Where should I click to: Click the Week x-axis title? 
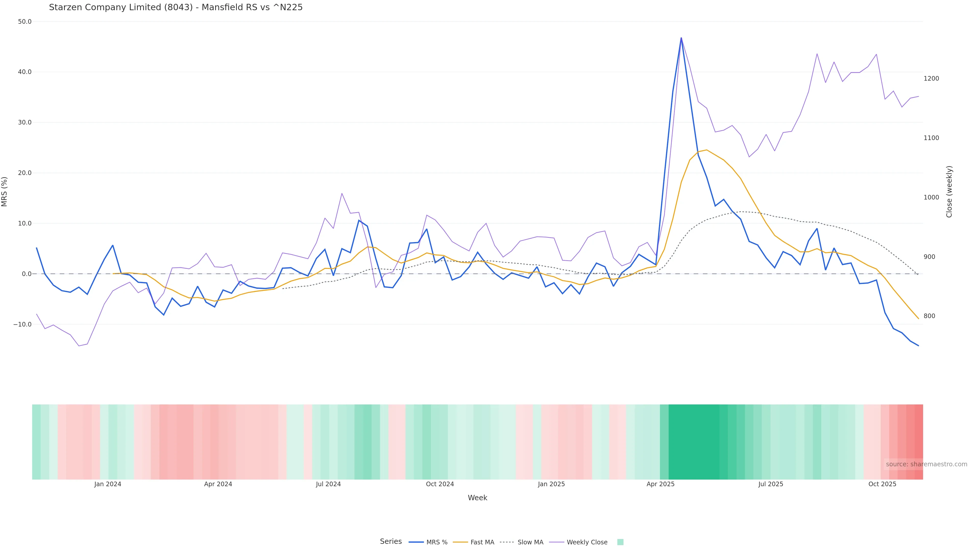click(477, 498)
